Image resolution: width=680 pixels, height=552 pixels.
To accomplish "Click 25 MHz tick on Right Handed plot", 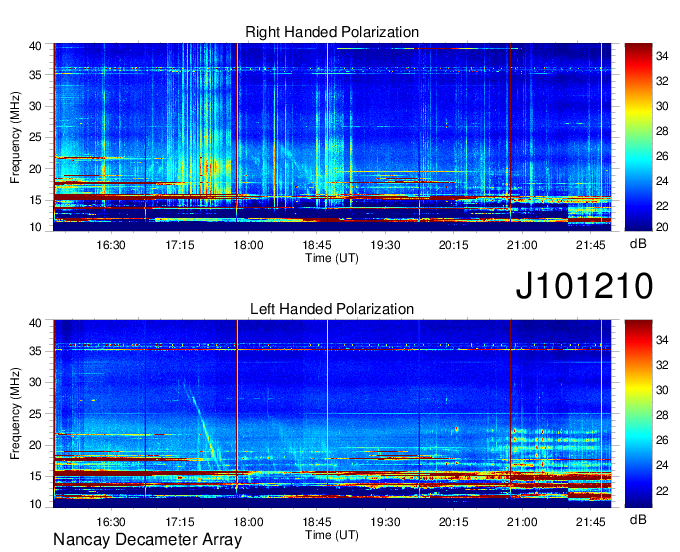I will (35, 137).
